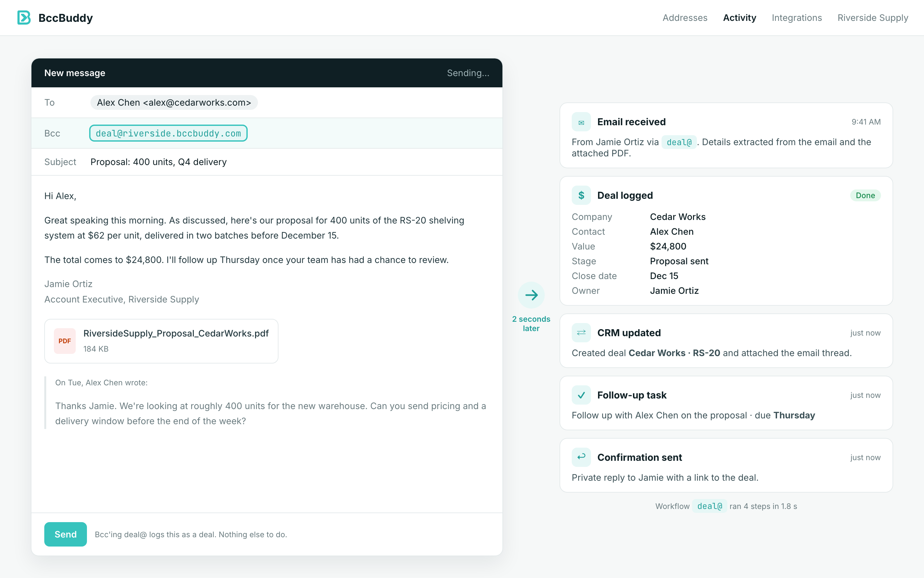This screenshot has width=924, height=578.
Task: Click the PDF icon on the attachment
Action: tap(64, 341)
